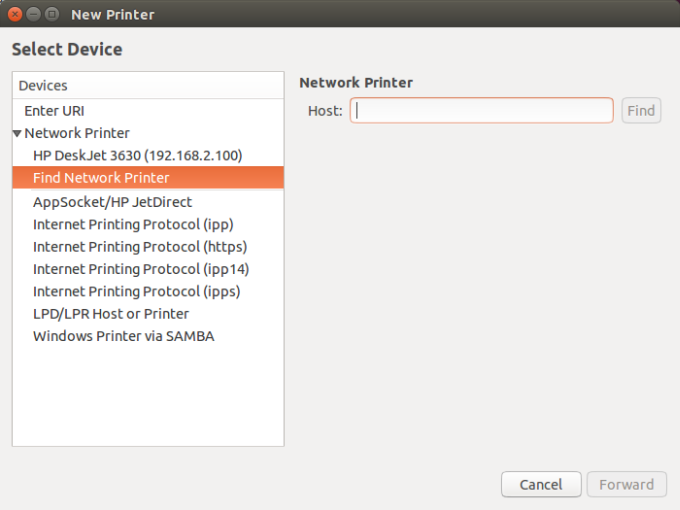Select Find Network Printer entry
Image resolution: width=680 pixels, height=510 pixels.
(x=101, y=178)
